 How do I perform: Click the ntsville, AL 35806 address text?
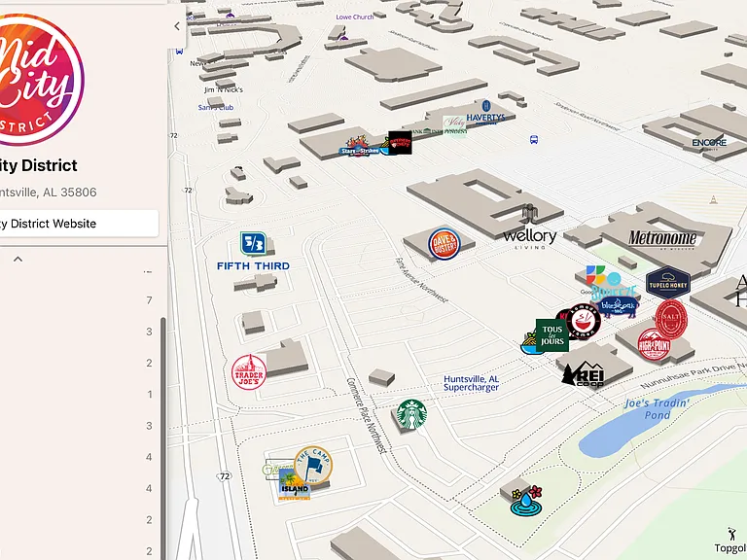[x=48, y=192]
